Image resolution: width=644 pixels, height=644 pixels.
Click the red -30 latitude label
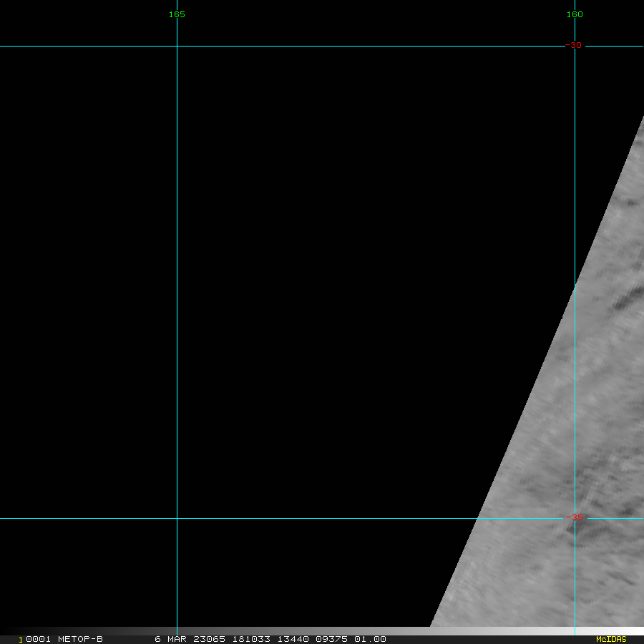574,46
